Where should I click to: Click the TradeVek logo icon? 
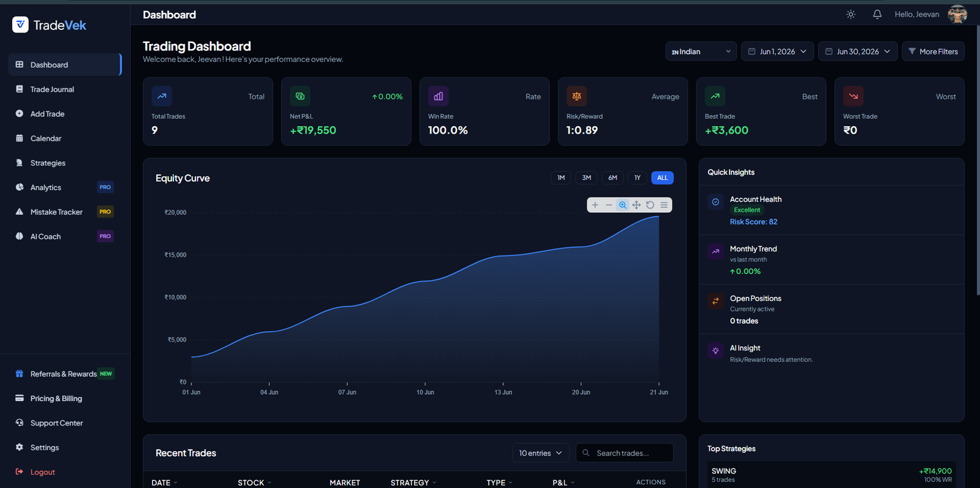click(x=20, y=25)
